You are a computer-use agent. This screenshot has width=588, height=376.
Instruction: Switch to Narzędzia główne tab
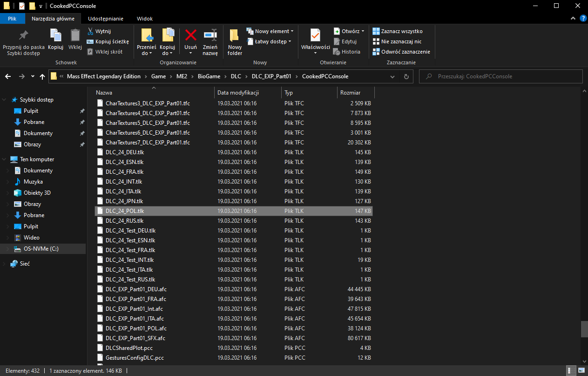53,19
